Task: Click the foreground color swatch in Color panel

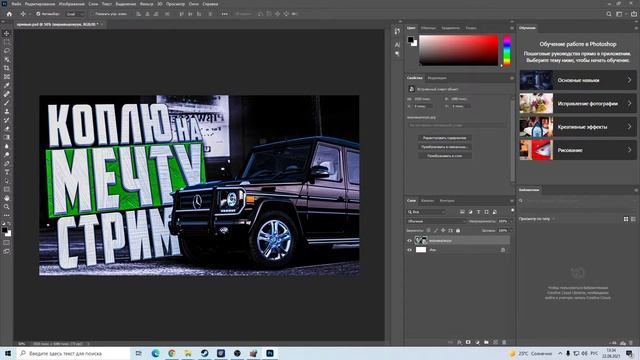Action: [411, 40]
